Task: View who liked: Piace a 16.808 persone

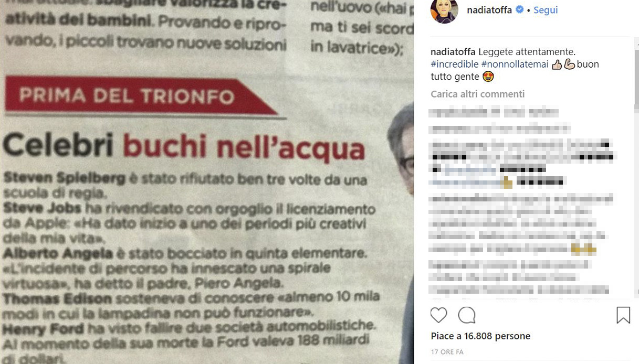Action: click(x=480, y=336)
